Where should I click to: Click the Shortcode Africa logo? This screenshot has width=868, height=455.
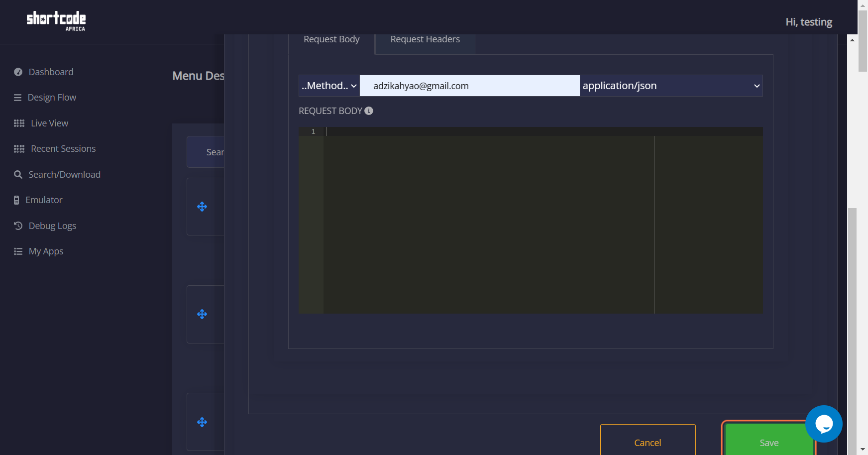click(56, 21)
